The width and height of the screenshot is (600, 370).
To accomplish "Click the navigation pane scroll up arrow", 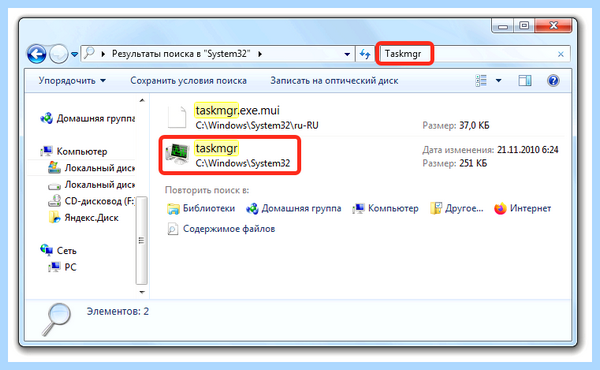I will point(142,101).
